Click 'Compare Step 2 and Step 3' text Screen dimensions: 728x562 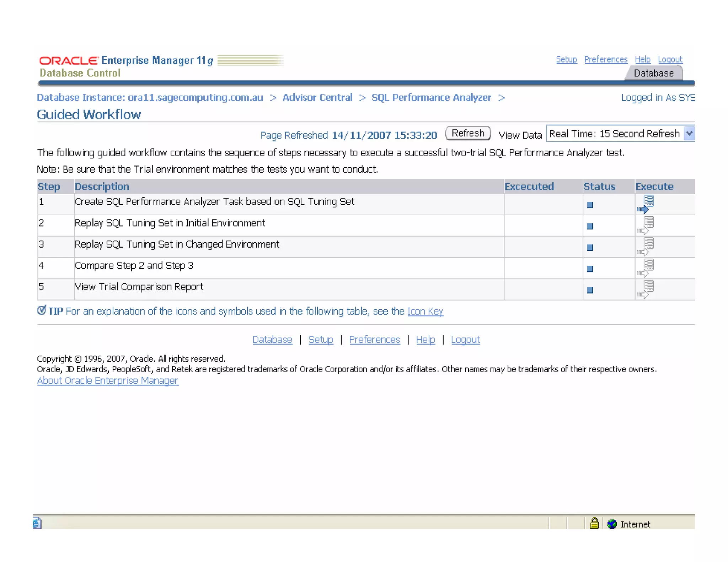click(x=134, y=266)
